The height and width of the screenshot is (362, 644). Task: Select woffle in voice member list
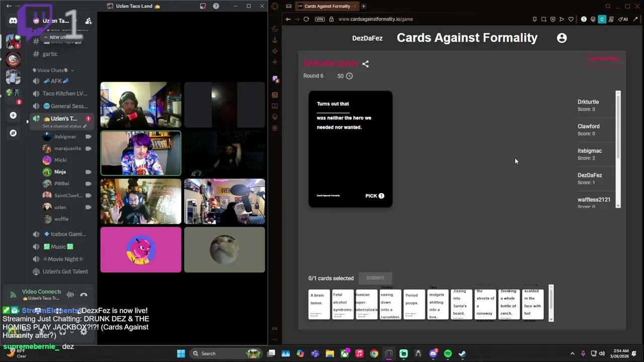[61, 219]
